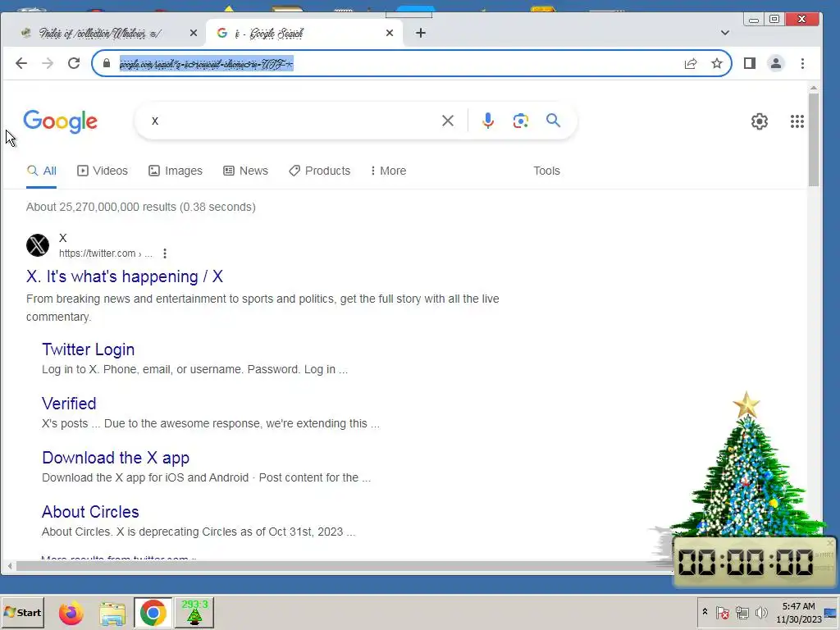Viewport: 840px width, 630px height.
Task: Clear the Google search box
Action: [x=448, y=121]
